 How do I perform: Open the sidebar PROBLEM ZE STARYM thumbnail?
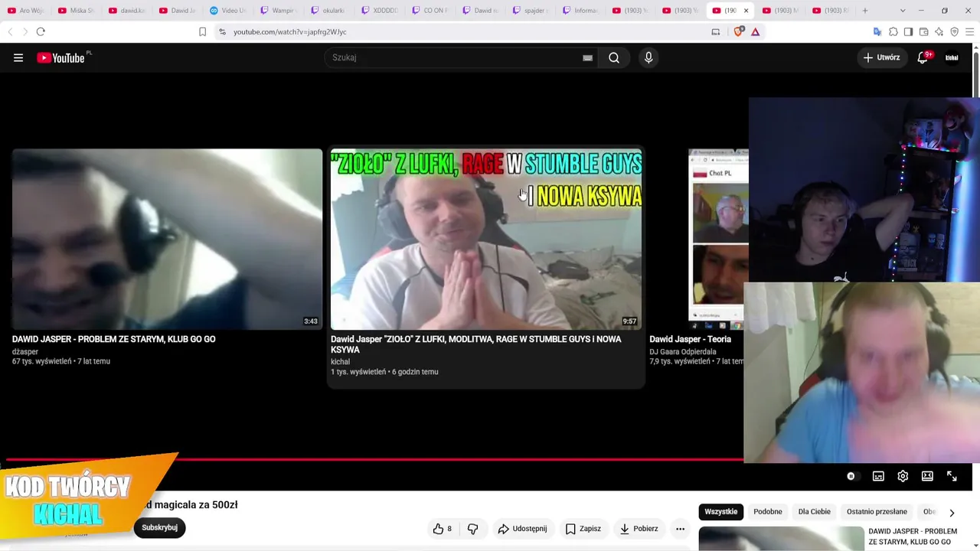click(x=781, y=539)
